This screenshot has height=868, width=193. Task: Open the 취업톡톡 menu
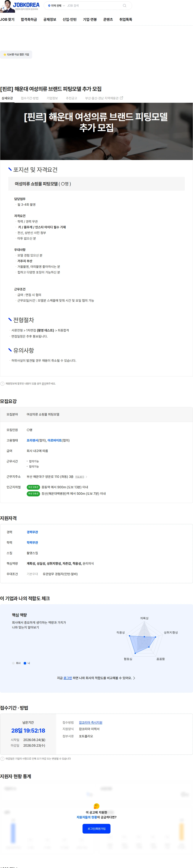[126, 20]
